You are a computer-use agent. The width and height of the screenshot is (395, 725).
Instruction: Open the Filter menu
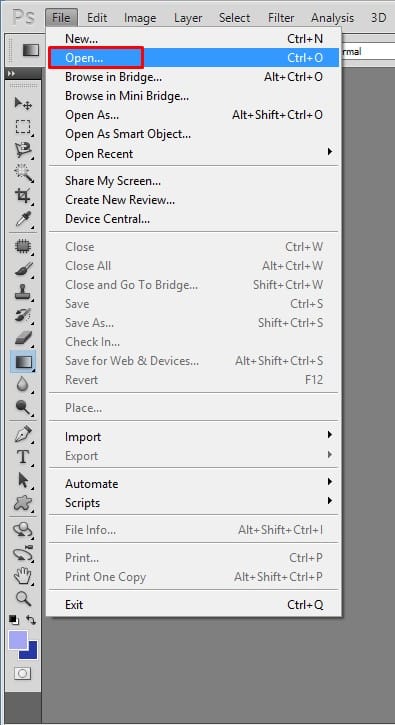coord(281,18)
